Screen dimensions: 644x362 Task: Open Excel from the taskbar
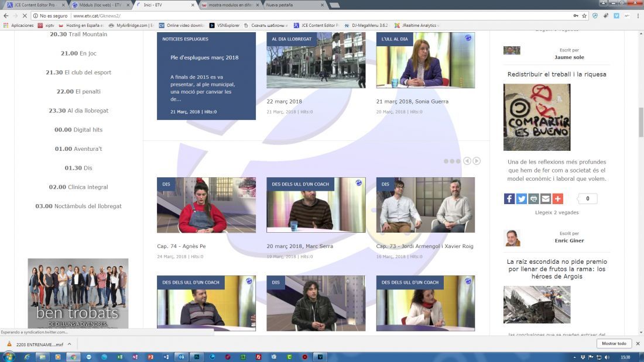tap(119, 357)
